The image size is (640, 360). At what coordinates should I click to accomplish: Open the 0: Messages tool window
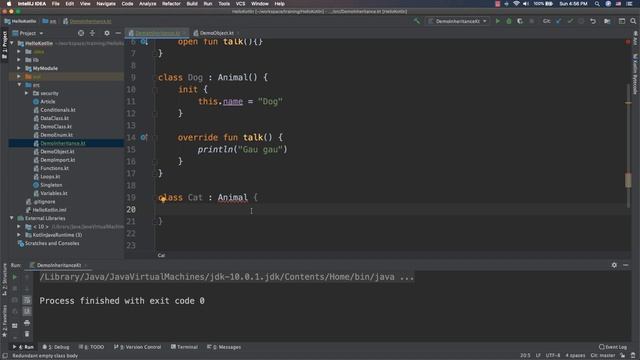(x=224, y=347)
